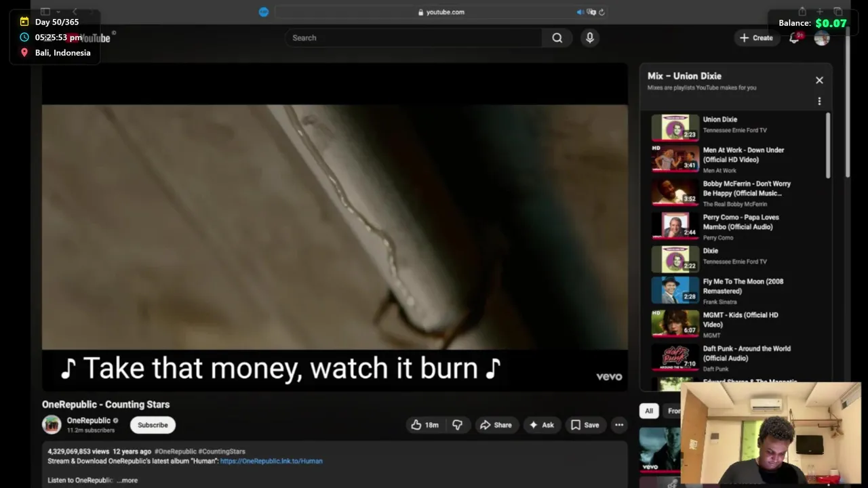Close the Mix - Union Dixie panel
The width and height of the screenshot is (868, 488).
click(819, 80)
